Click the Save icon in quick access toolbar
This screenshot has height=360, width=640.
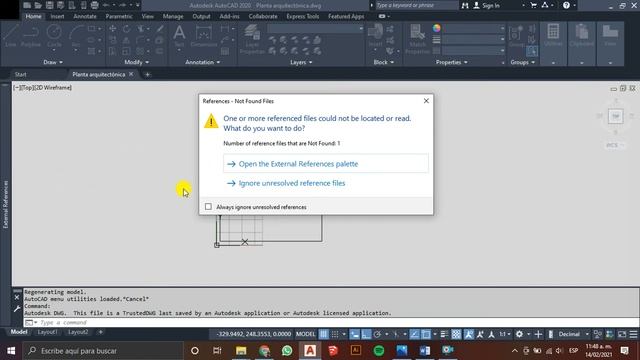pos(49,5)
